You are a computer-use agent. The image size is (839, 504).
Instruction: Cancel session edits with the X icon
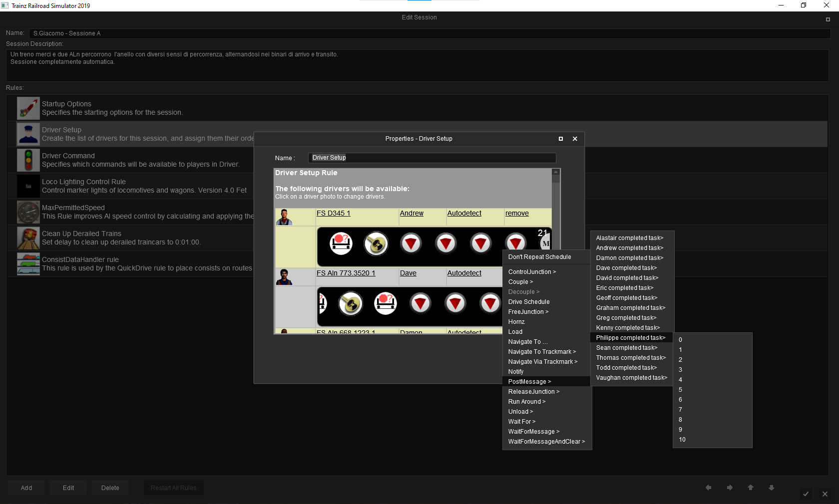coord(825,494)
